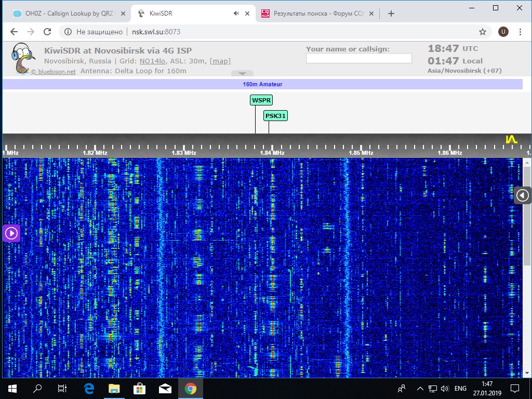Click the yellow passband marker on frequency scale
Viewport: 532px width, 399px height.
tap(512, 139)
